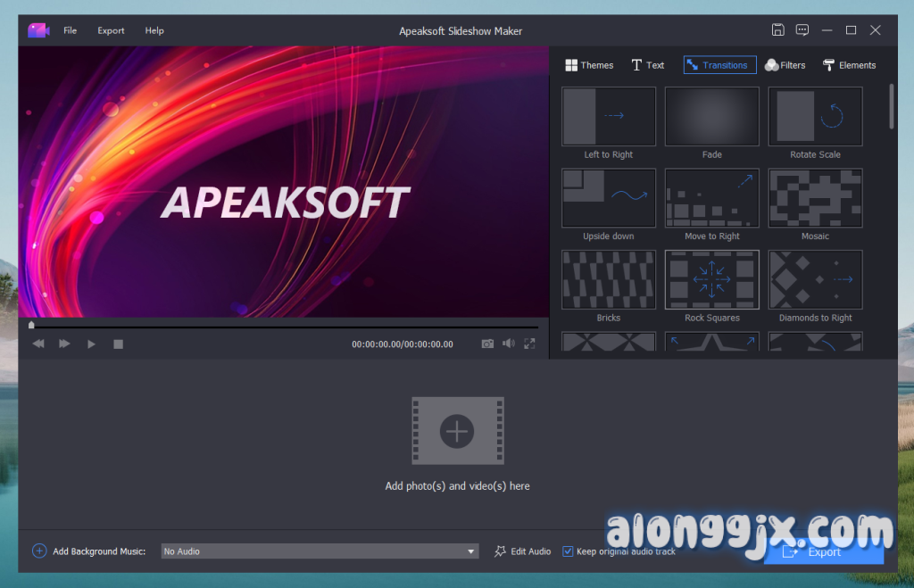Screen dimensions: 914x588
Task: Select the Fade transition thumbnail
Action: (x=711, y=116)
